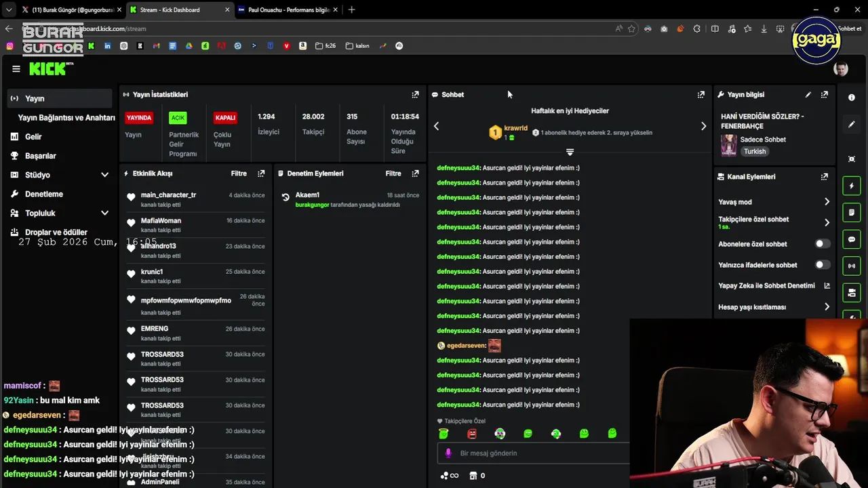Viewport: 868px width, 488px height.
Task: Open the Yayın sidebar item
Action: coord(60,98)
